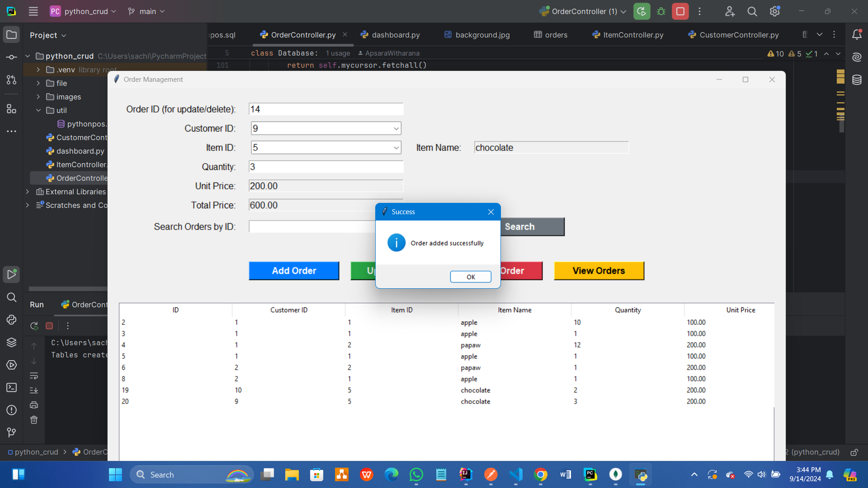Click the Quantity input field

point(325,167)
